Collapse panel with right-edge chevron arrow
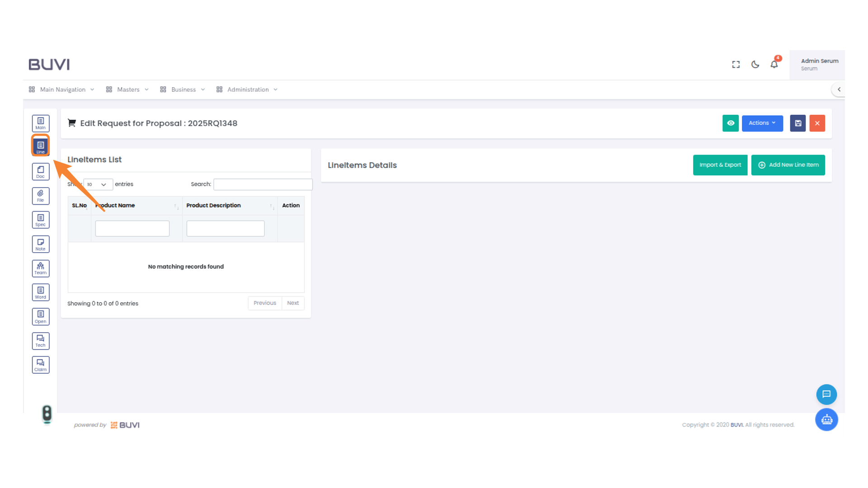This screenshot has height=488, width=868. pyautogui.click(x=839, y=89)
